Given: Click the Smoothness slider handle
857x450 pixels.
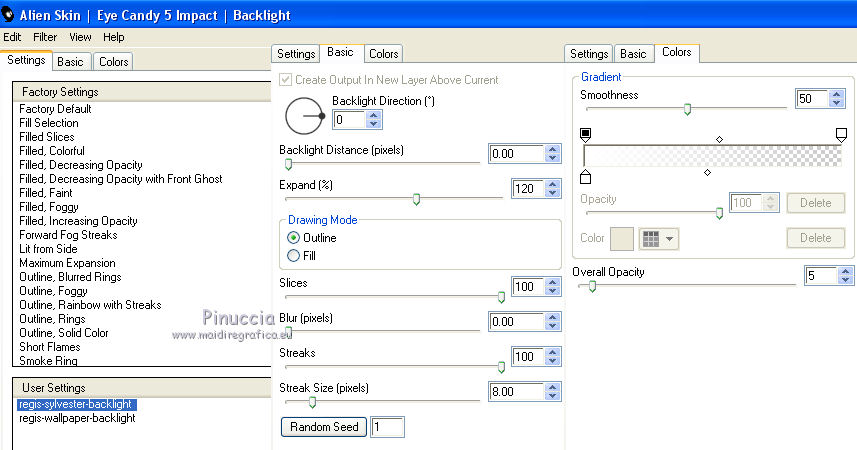Looking at the screenshot, I should pyautogui.click(x=688, y=109).
